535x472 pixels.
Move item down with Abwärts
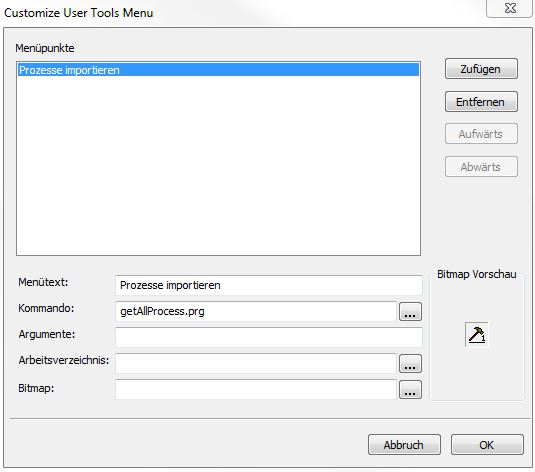481,167
